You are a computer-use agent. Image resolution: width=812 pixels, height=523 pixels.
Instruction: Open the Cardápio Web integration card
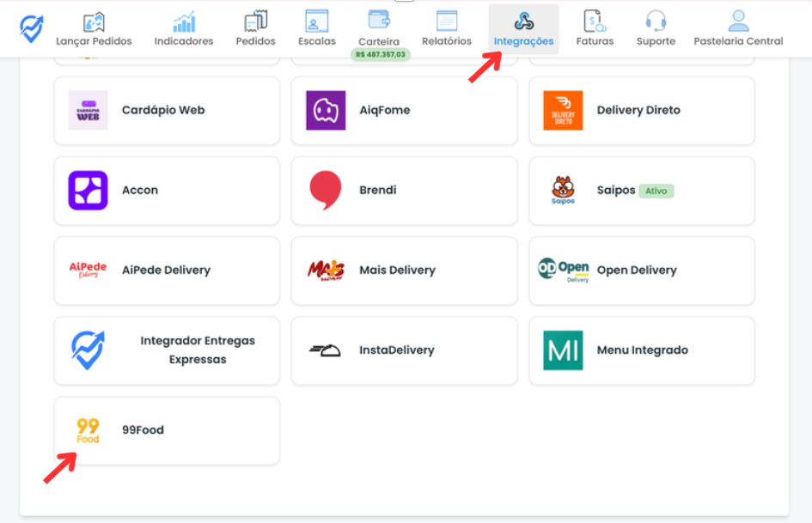tap(167, 111)
